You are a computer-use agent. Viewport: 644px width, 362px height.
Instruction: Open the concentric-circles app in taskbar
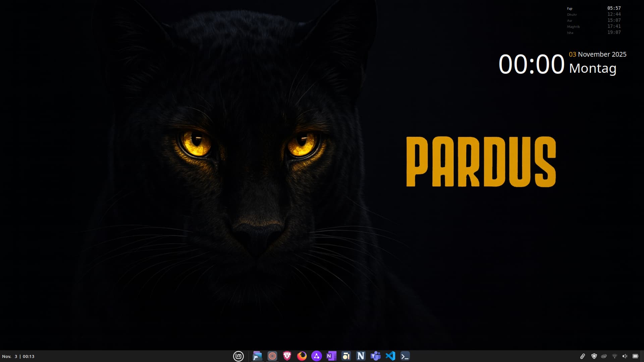click(272, 356)
